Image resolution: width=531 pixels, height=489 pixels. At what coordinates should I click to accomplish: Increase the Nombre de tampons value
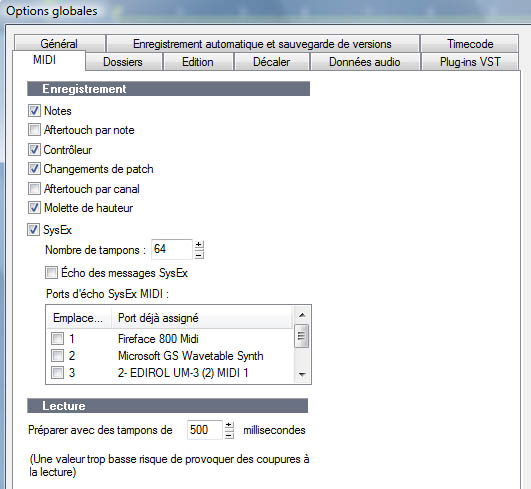coord(199,245)
